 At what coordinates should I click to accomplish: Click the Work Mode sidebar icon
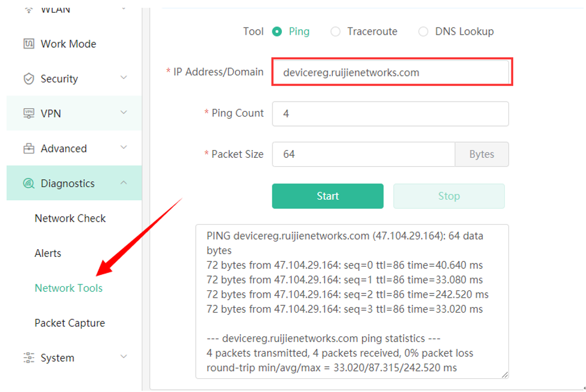(x=29, y=44)
